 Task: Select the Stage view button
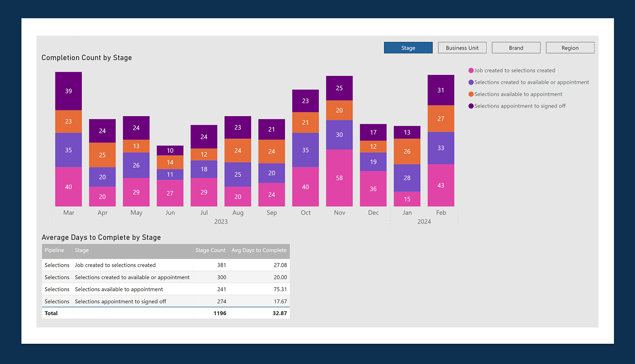point(408,48)
